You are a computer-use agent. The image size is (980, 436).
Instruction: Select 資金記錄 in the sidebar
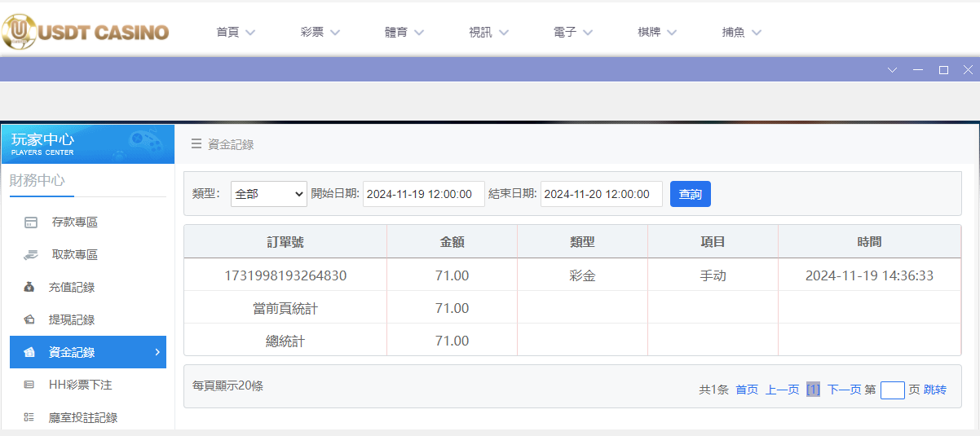(x=88, y=352)
